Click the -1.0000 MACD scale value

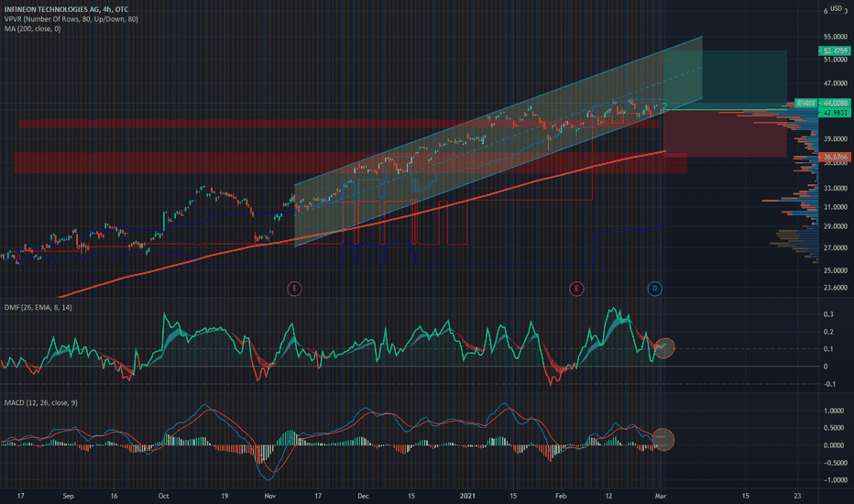[x=834, y=480]
